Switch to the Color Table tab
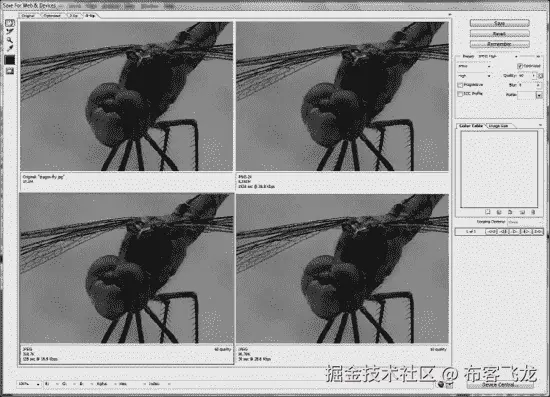550x397 pixels. click(x=471, y=126)
